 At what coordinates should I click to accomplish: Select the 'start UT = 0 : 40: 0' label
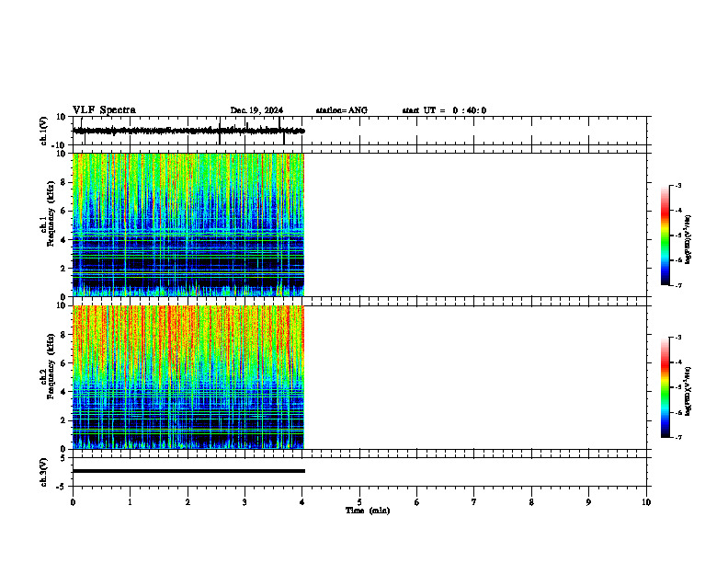[444, 110]
